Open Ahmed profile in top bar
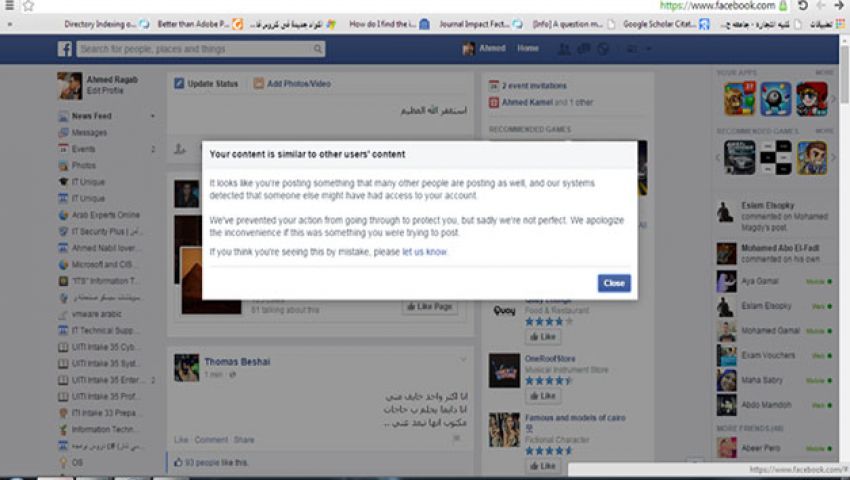Image resolution: width=850 pixels, height=480 pixels. pyautogui.click(x=484, y=48)
